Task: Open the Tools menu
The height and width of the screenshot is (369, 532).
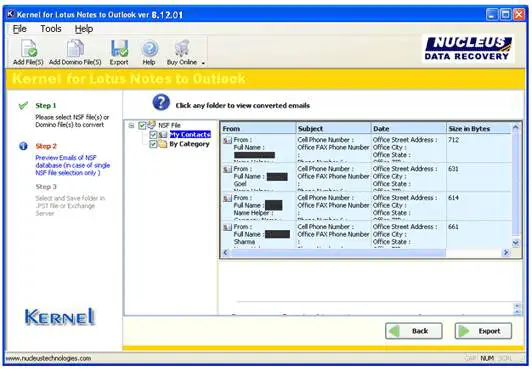Action: pyautogui.click(x=51, y=29)
